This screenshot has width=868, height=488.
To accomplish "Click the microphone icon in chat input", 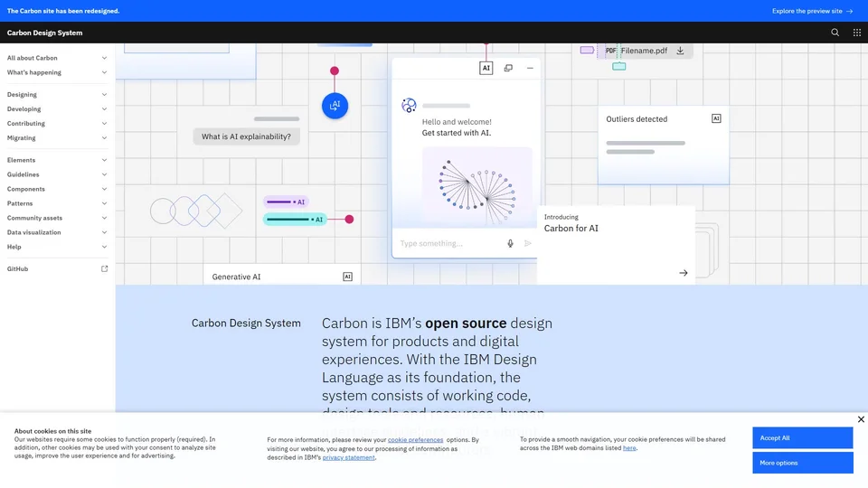I will (x=510, y=243).
